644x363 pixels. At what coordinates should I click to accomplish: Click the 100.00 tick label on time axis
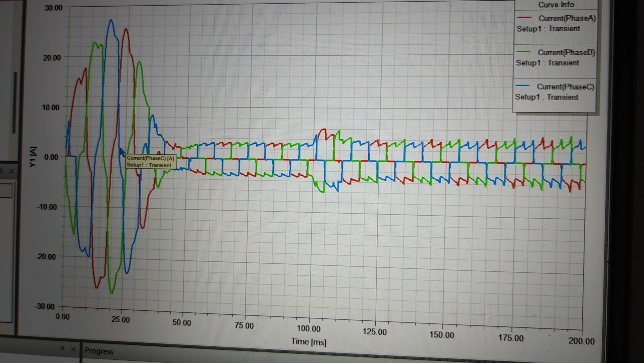click(308, 328)
